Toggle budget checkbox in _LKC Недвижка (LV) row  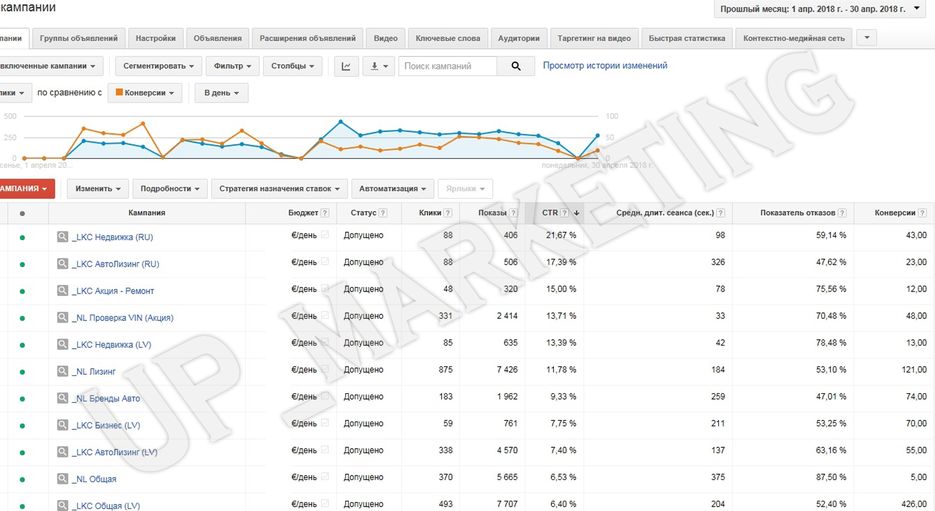pos(325,342)
